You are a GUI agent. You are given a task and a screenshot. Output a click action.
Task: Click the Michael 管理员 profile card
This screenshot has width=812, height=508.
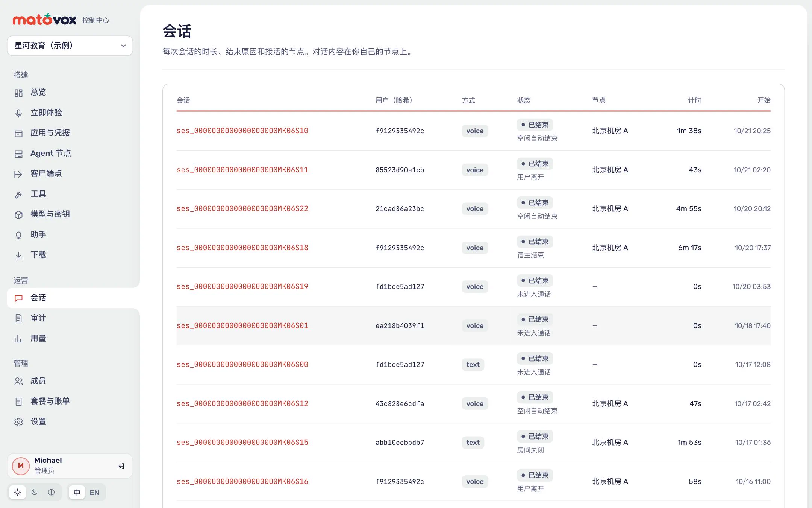pos(70,466)
